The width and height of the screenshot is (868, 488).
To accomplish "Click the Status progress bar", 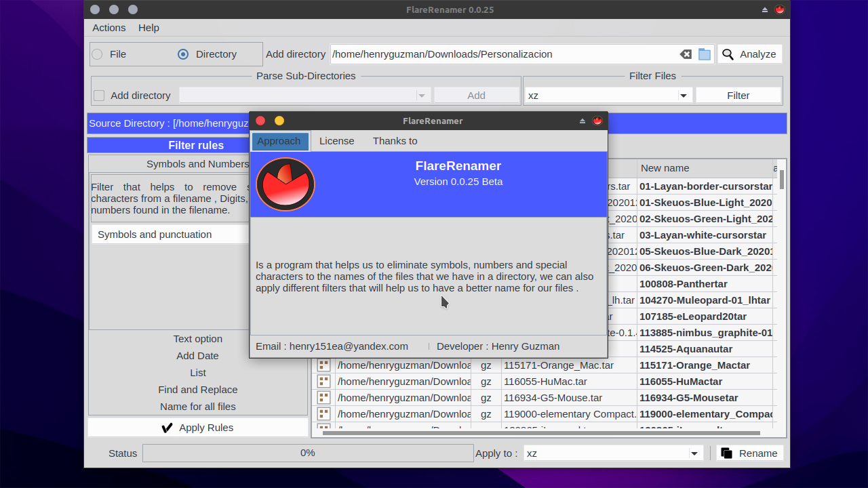I will (308, 453).
